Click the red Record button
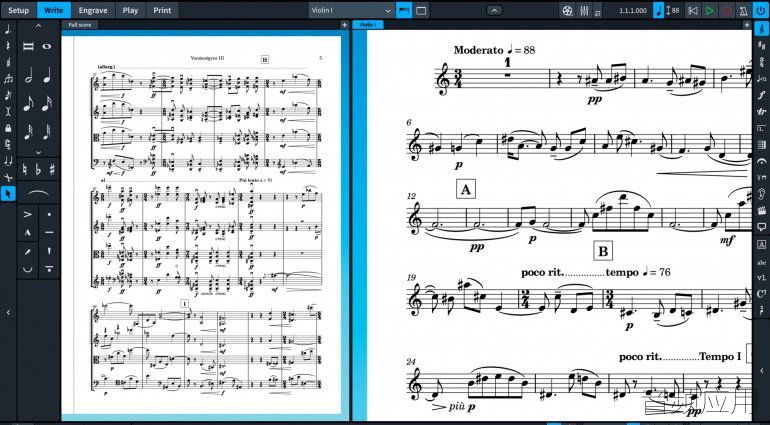Screen dimensions: 770x425 [x=727, y=10]
